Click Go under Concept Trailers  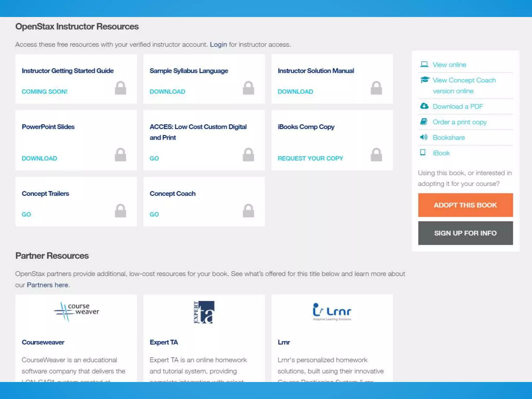pos(26,214)
